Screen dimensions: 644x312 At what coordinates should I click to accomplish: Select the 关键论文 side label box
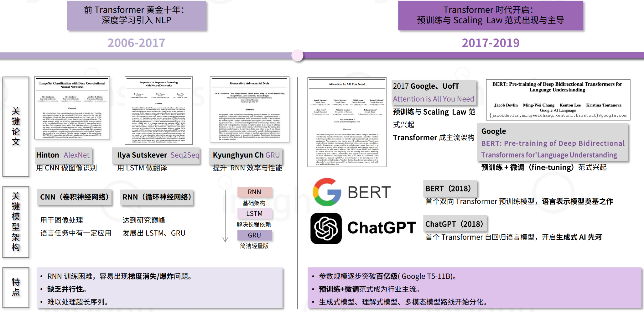(16, 127)
